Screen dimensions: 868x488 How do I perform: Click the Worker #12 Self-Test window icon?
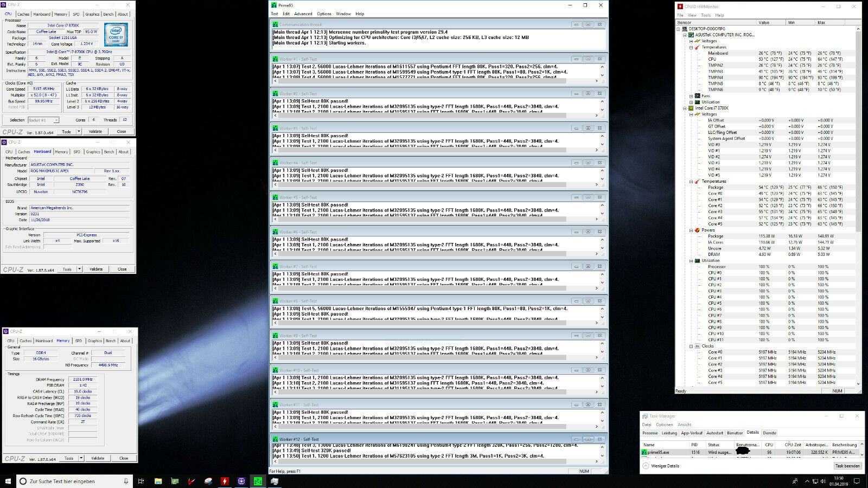click(x=276, y=439)
